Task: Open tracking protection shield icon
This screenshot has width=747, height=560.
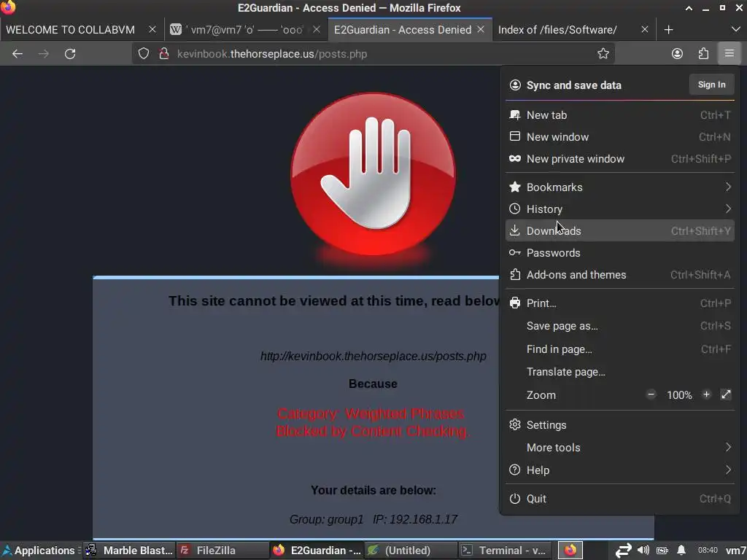Action: [144, 54]
